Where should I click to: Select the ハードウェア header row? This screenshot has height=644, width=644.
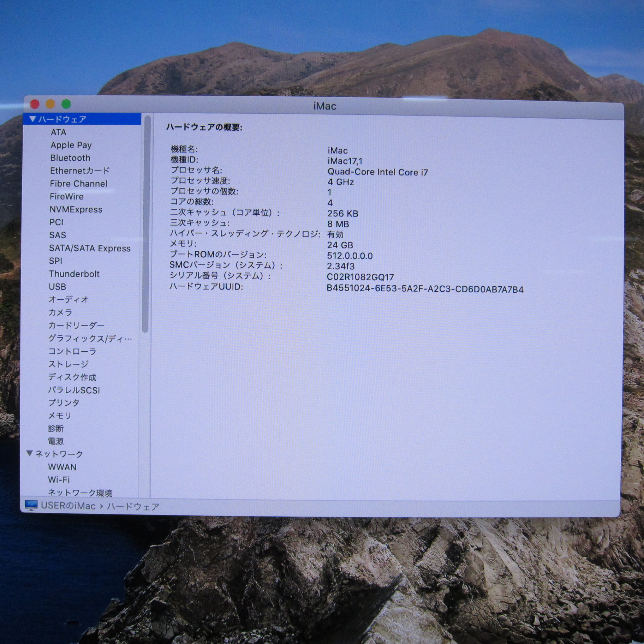[x=82, y=119]
